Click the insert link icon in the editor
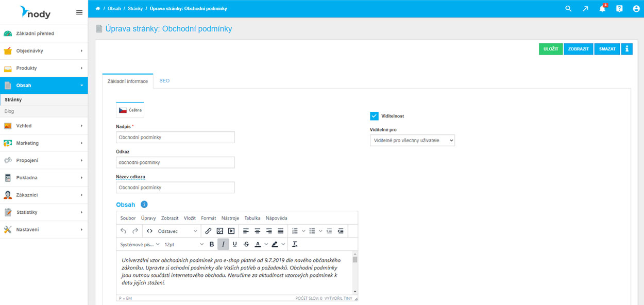Viewport: 644px width, 305px height. click(x=208, y=231)
